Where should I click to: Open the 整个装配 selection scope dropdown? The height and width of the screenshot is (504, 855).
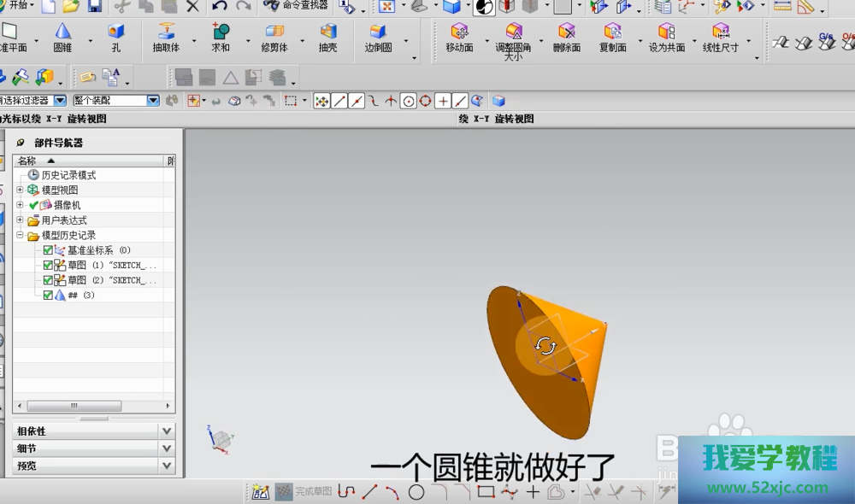tap(153, 101)
